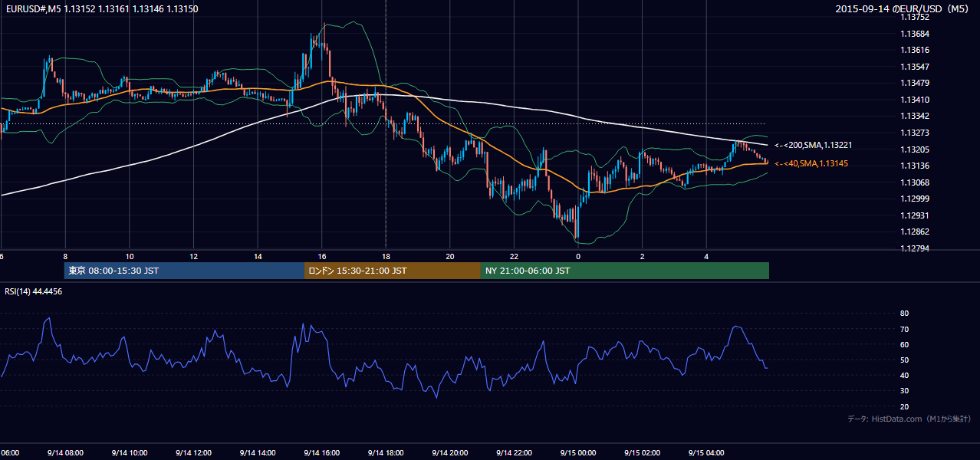Screen dimensions: 980x460
Task: Click hour label 14 under price chart
Action: click(258, 257)
